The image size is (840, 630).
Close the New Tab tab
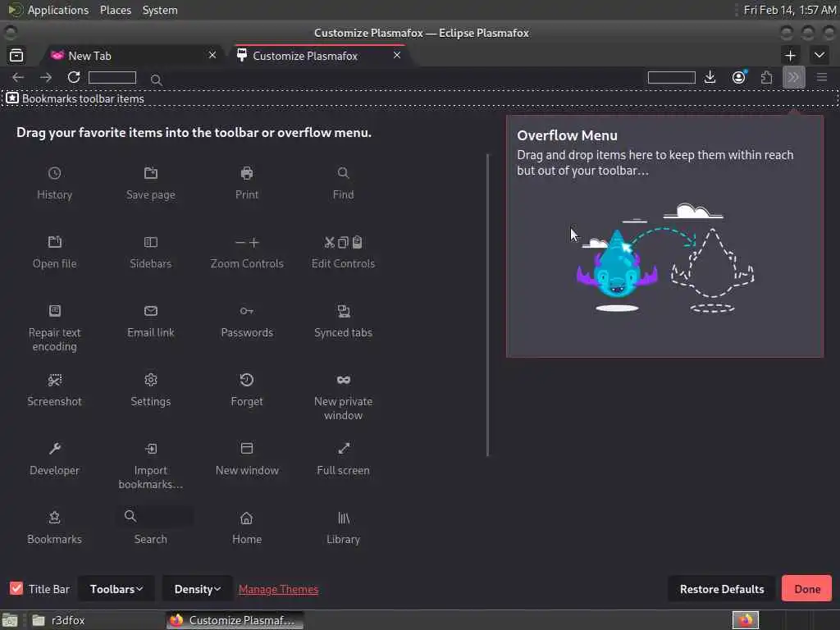pos(212,55)
